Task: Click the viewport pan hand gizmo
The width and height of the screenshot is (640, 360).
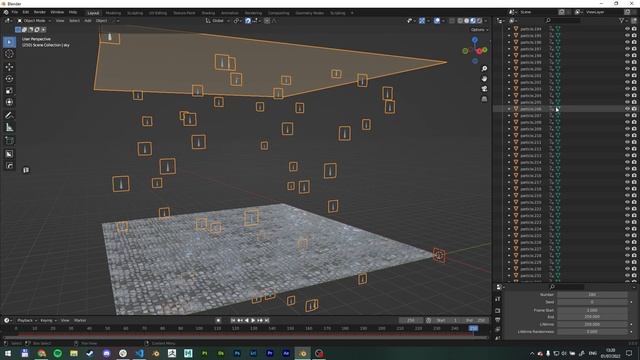Action: [484, 78]
